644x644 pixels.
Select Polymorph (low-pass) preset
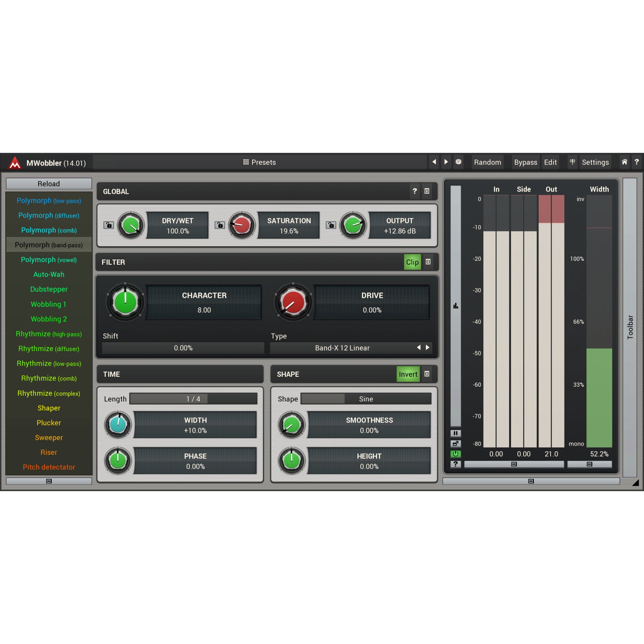[x=49, y=201]
